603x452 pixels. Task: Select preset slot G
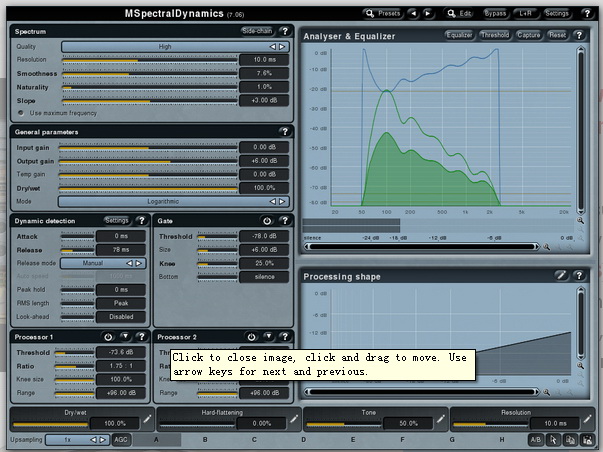(452, 440)
